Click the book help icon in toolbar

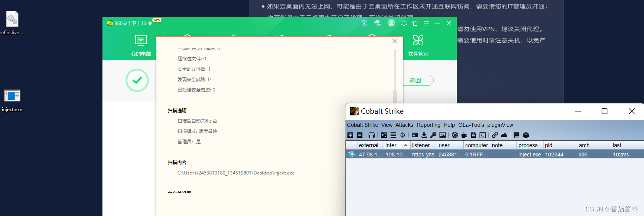[x=517, y=135]
